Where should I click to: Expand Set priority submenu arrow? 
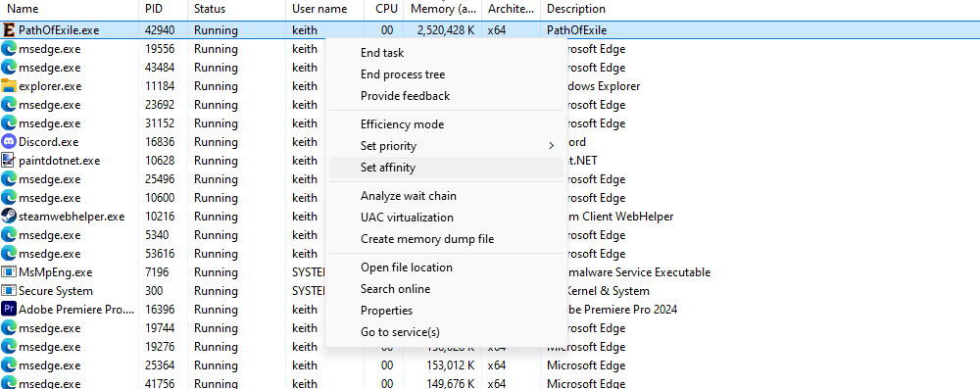(x=551, y=146)
